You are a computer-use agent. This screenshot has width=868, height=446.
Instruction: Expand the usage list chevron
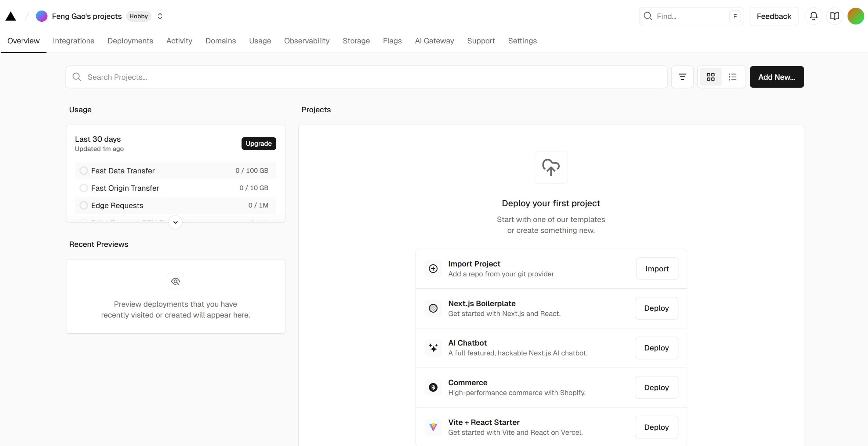click(x=175, y=222)
